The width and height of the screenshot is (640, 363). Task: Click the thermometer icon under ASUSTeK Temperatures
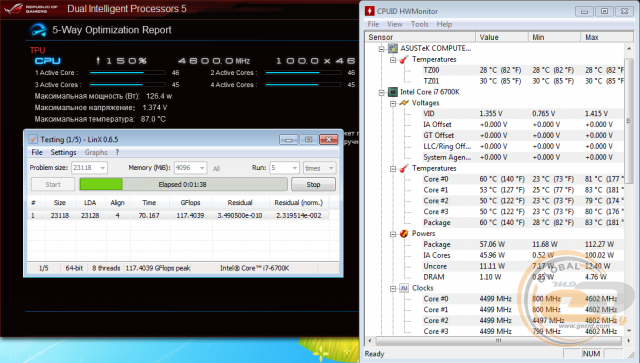pos(404,59)
